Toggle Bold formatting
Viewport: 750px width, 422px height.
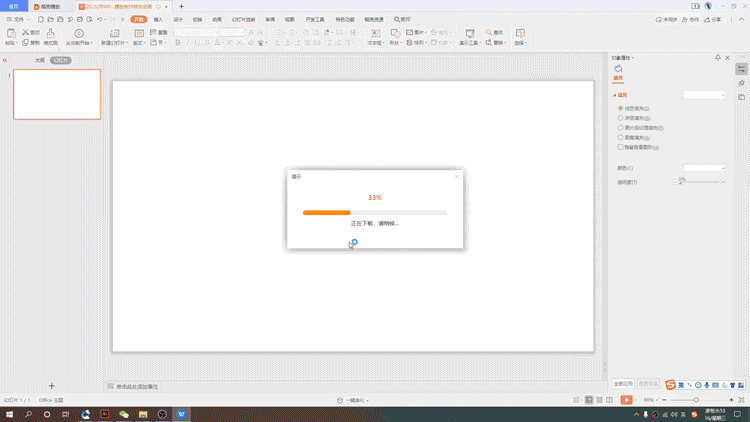click(178, 43)
